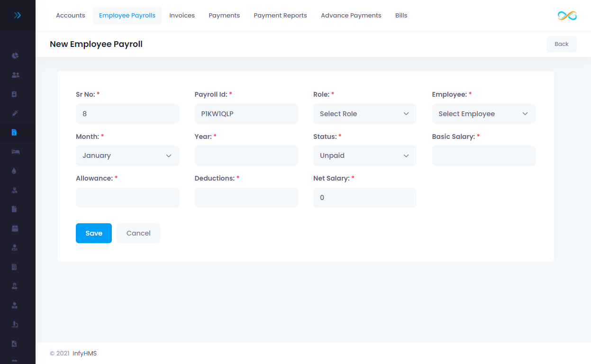Open the medical clipboard section in sidebar
Screen dimensions: 591x364
[15, 94]
